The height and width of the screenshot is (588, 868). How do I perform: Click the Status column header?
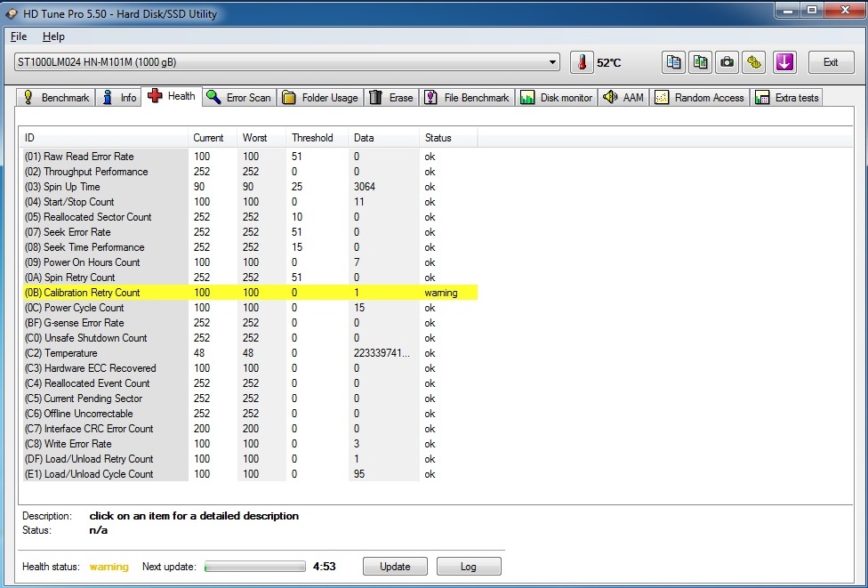(448, 138)
